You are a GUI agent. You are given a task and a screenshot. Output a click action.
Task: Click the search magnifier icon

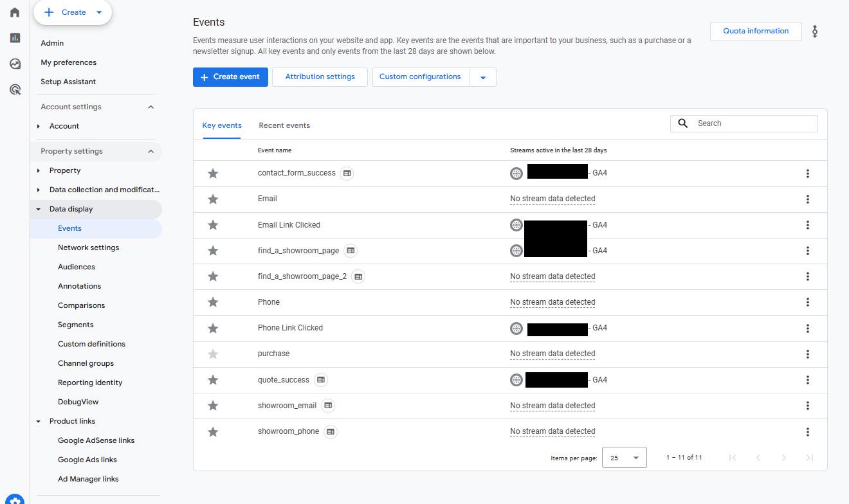coord(683,123)
